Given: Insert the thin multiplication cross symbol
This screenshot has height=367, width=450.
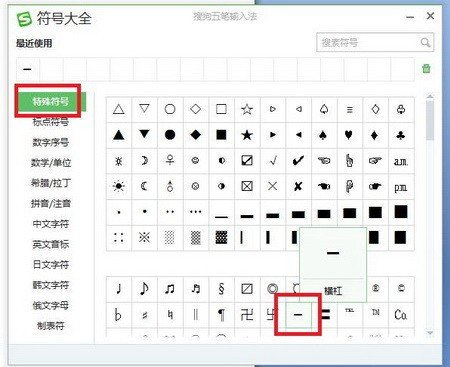Looking at the screenshot, I should click(x=273, y=186).
